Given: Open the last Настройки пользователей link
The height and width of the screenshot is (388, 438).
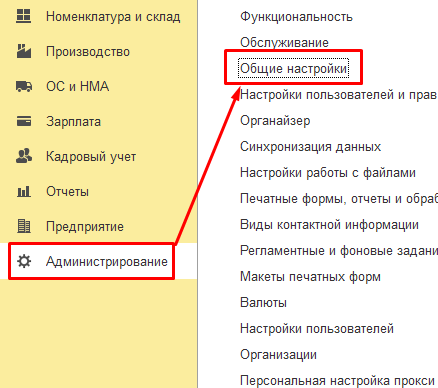Looking at the screenshot, I should coord(317,329).
